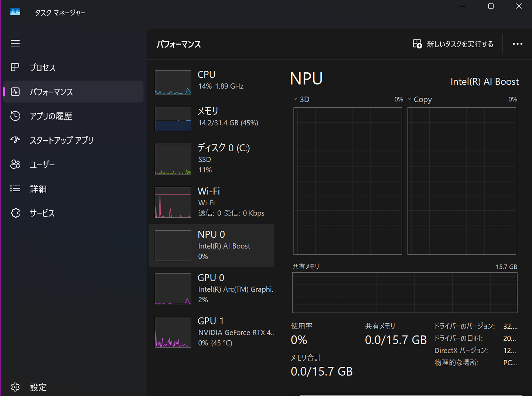Select the Disk 0 (C:) SSD entry
532x396 pixels.
pyautogui.click(x=211, y=159)
